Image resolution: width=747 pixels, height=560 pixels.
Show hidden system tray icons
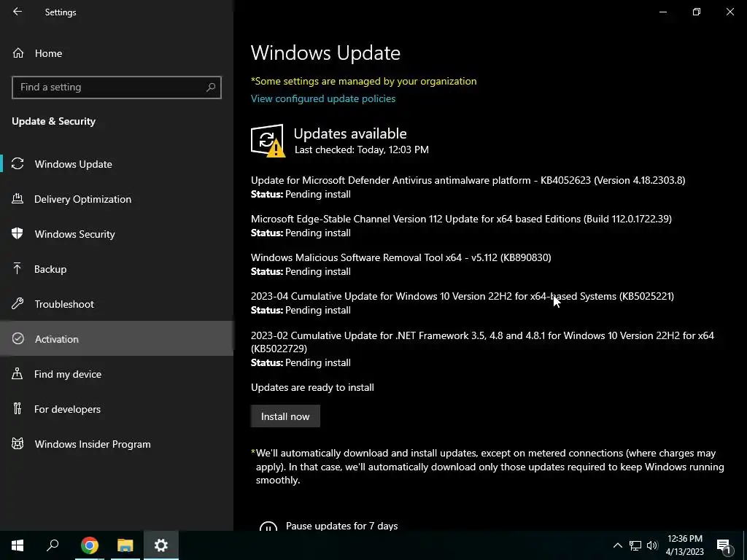pos(617,545)
